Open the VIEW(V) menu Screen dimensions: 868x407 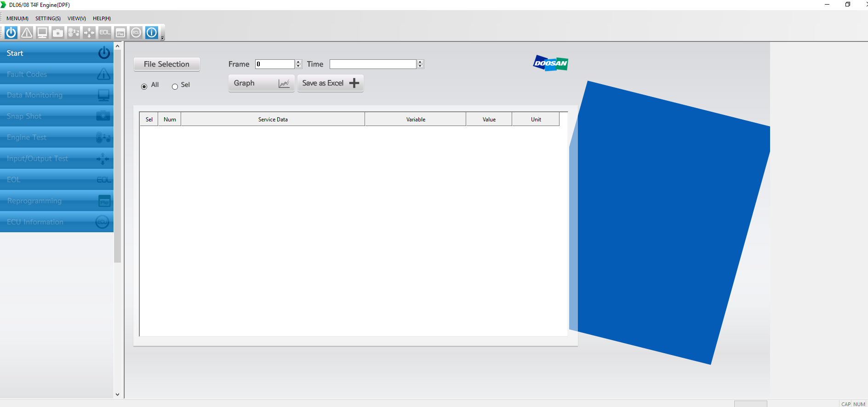(x=77, y=18)
